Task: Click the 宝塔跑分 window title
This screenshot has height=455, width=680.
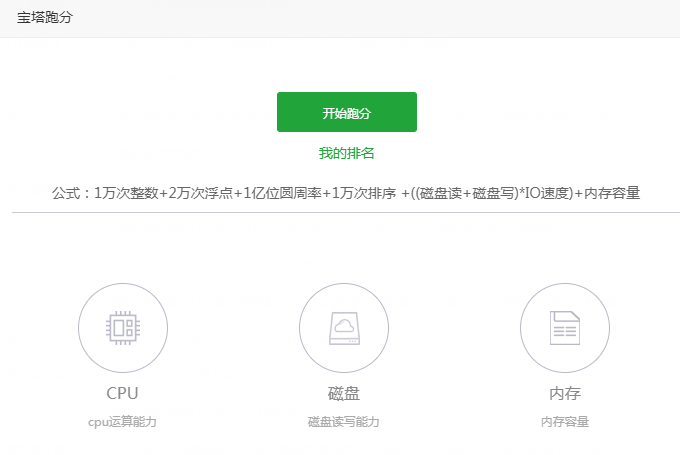Action: pos(45,17)
